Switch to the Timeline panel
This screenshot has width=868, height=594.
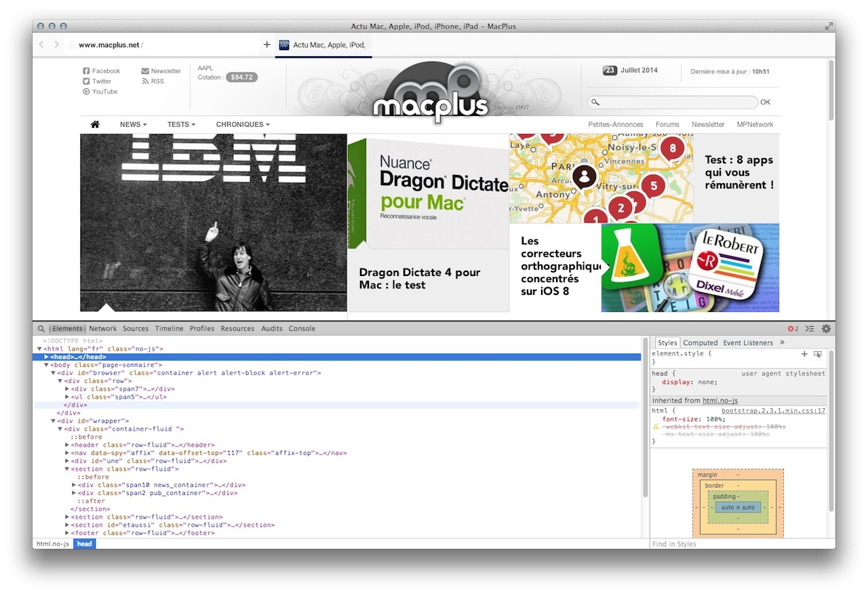[169, 329]
